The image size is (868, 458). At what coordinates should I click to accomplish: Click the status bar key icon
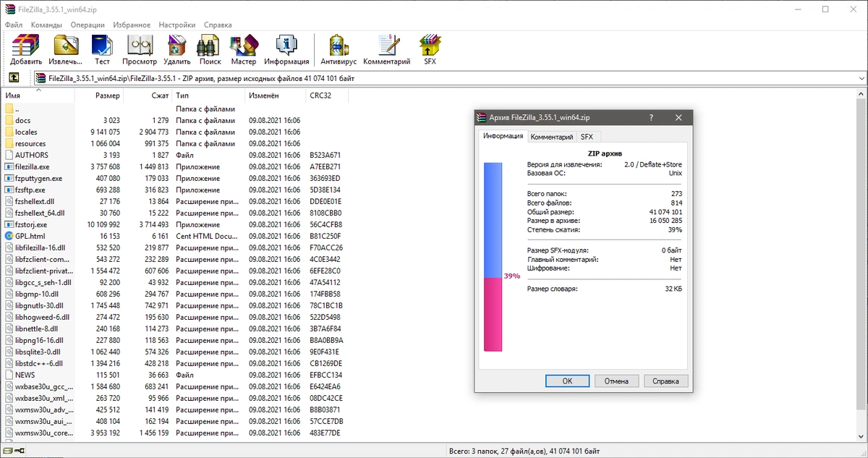point(20,451)
